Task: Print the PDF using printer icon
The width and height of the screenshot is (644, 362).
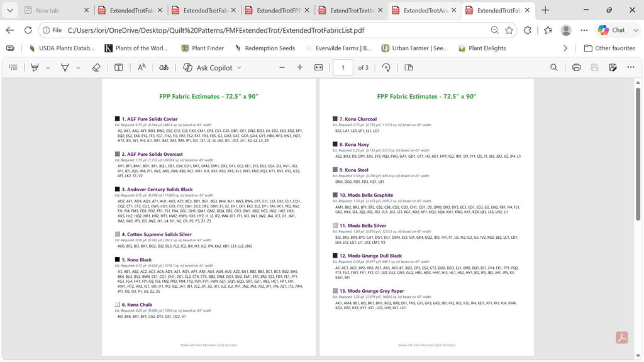Action: 577,67
